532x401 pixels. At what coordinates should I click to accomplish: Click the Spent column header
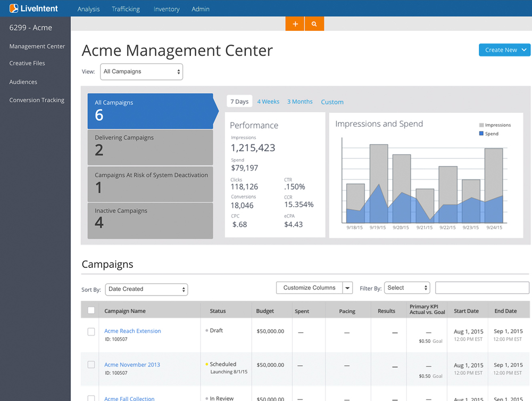coord(302,311)
